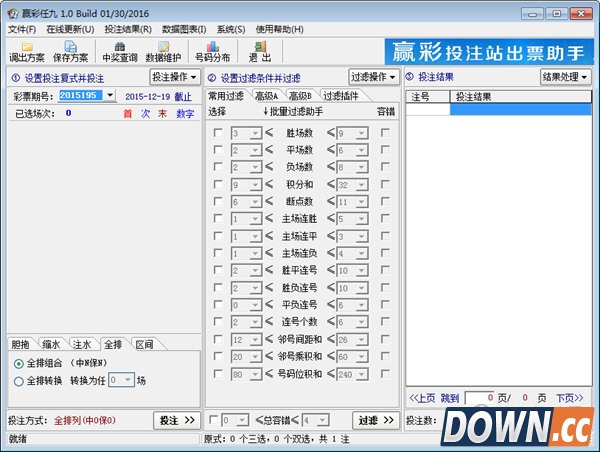
Task: Select the 全排转换 radio button
Action: (18, 381)
